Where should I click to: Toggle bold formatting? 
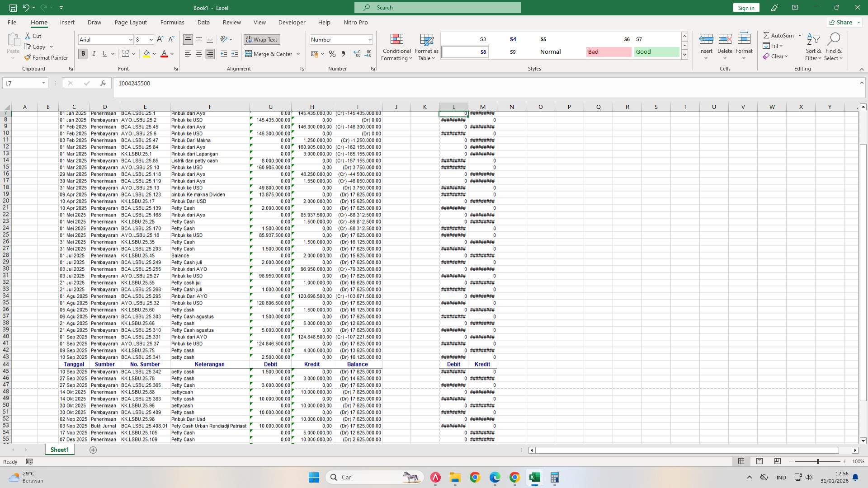point(83,54)
